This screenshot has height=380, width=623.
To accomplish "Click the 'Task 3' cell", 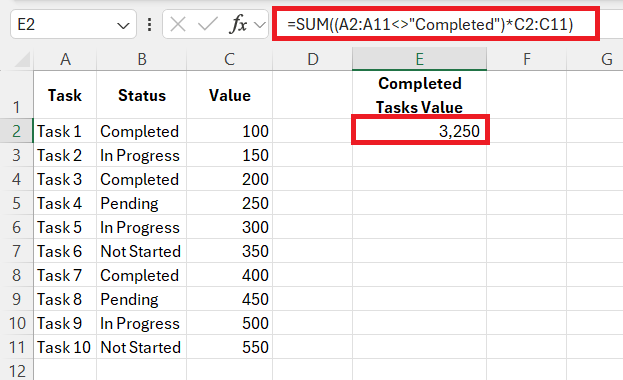I will [x=65, y=179].
